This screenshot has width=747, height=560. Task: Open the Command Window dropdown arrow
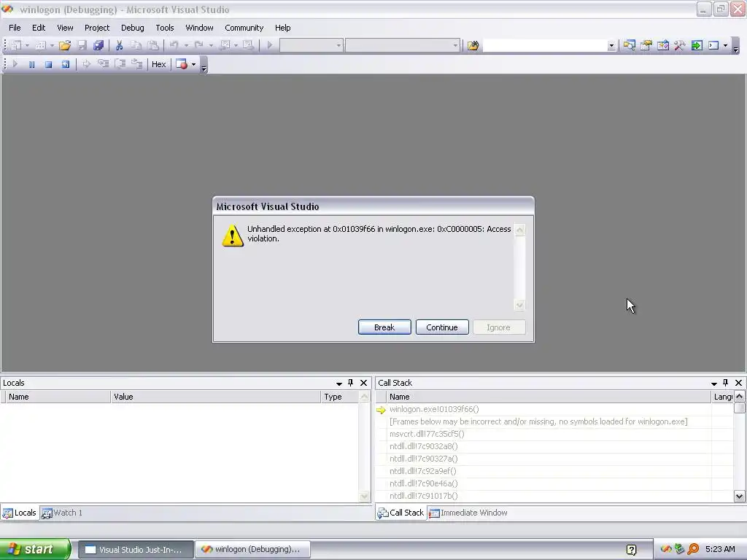(x=725, y=46)
